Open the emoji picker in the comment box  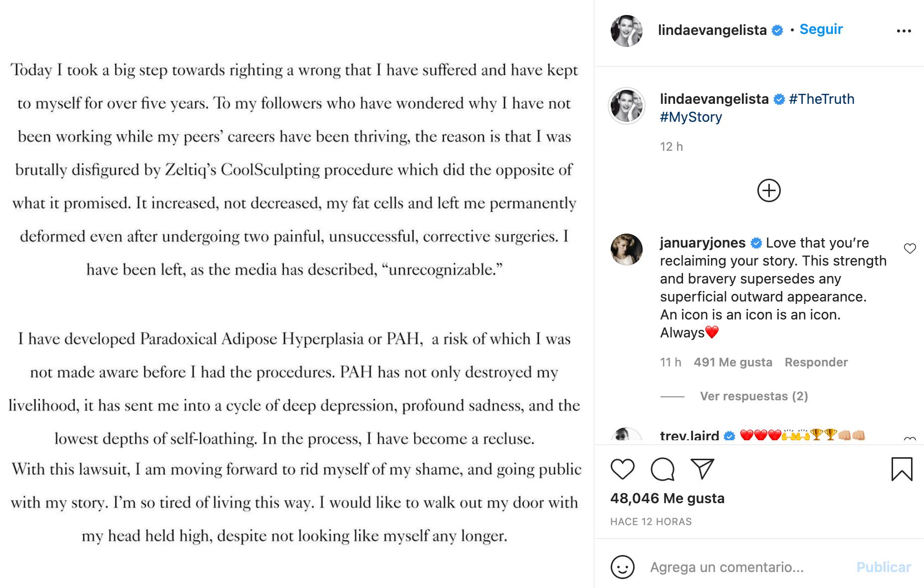click(x=622, y=567)
